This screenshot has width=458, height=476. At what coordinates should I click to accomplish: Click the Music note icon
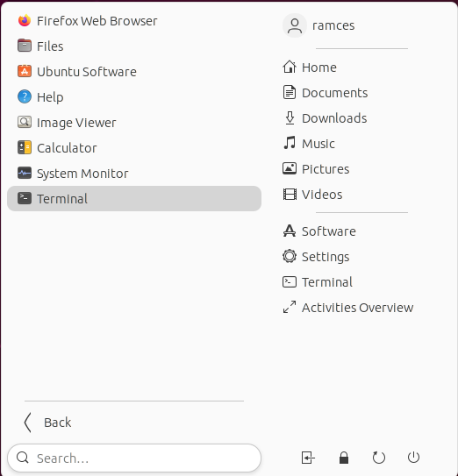pos(290,143)
